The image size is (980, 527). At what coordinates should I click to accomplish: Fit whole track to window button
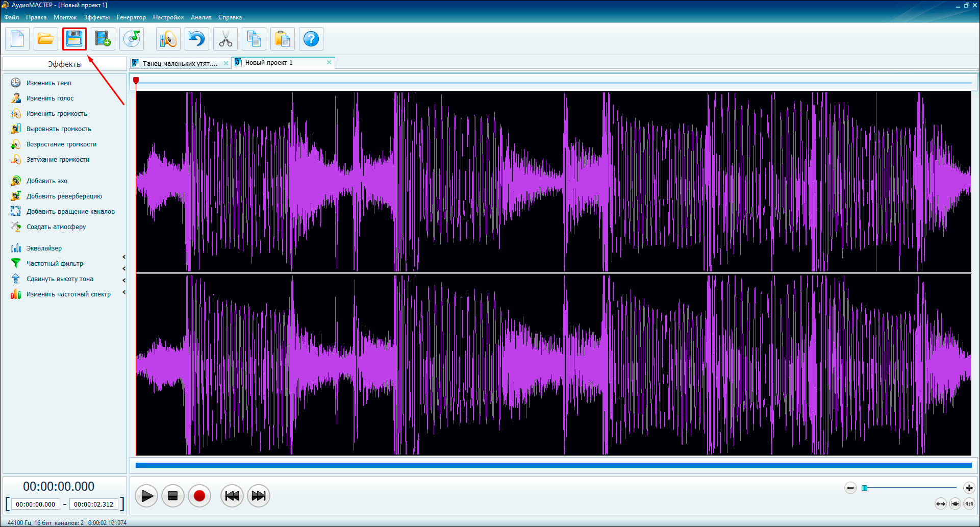click(941, 504)
